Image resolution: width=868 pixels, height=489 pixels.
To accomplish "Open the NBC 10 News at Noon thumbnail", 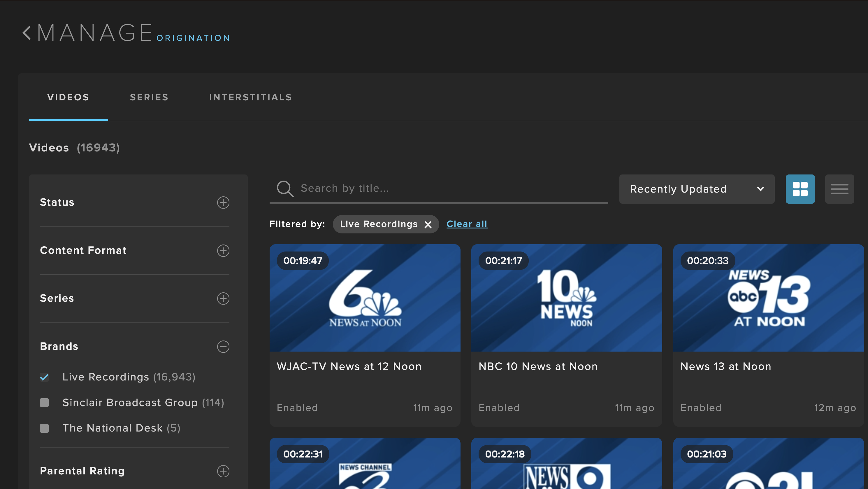I will point(567,298).
